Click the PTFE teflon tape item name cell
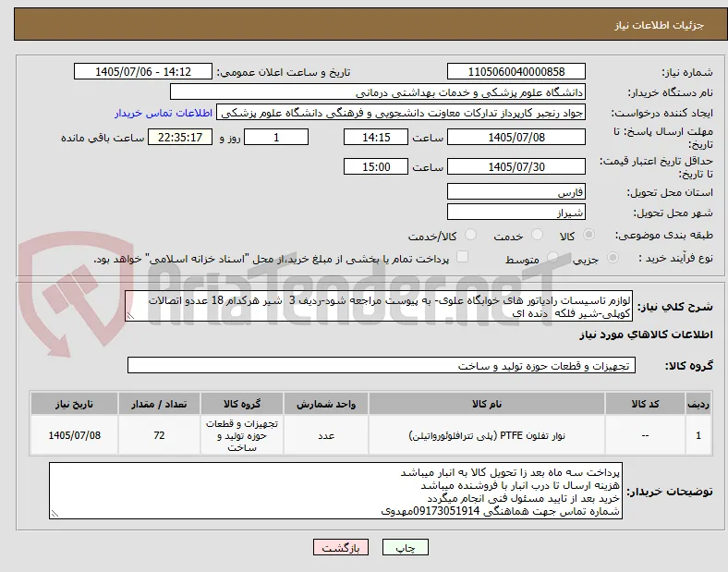Viewport: 728px width, 572px height. point(487,435)
